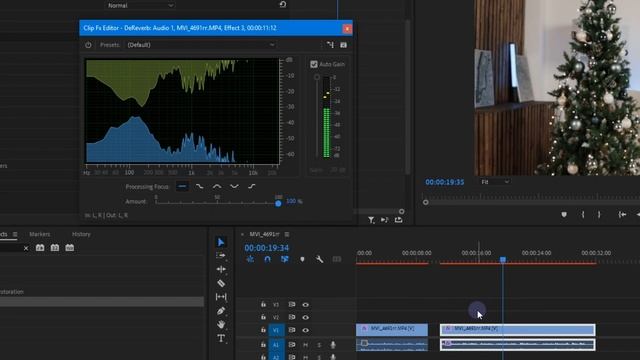The height and width of the screenshot is (360, 640).
Task: Select the first MVI_4691rr.MP4 video clip
Action: point(392,330)
